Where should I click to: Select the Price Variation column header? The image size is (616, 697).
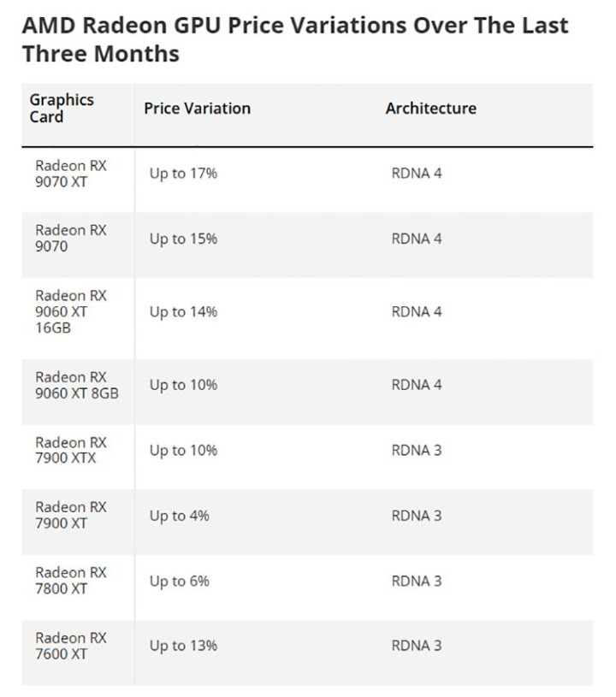(197, 109)
